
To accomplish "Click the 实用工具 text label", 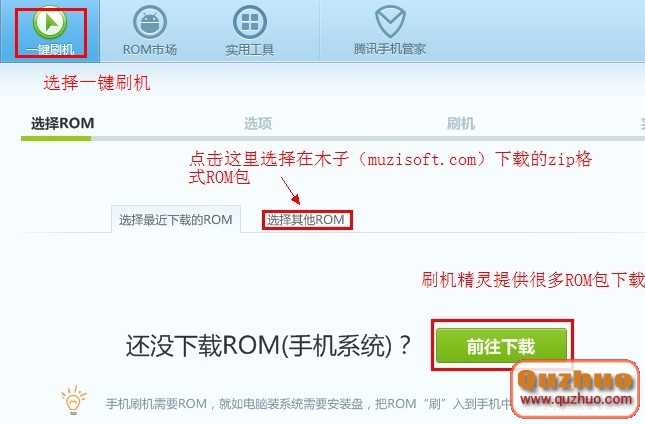I will coord(250,50).
